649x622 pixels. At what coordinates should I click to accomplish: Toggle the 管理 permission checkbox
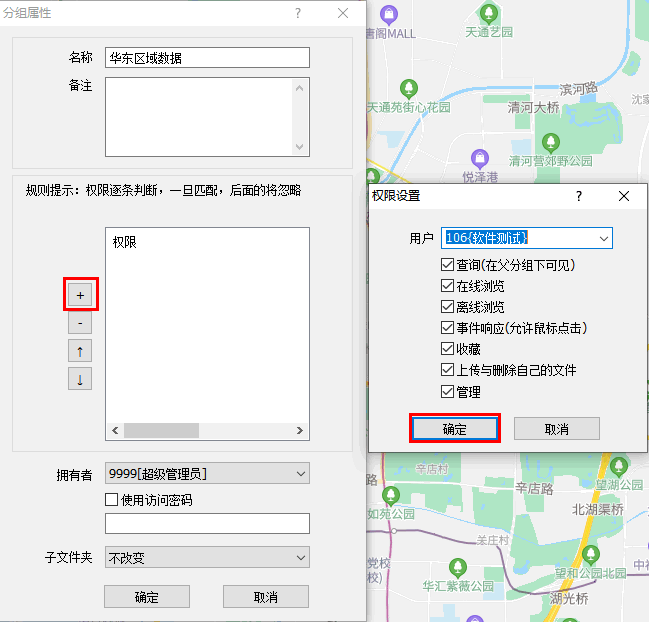point(447,391)
